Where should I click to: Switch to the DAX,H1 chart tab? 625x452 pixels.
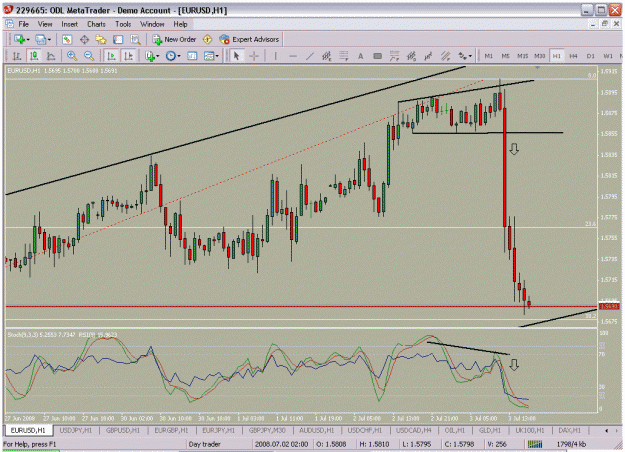[570, 430]
